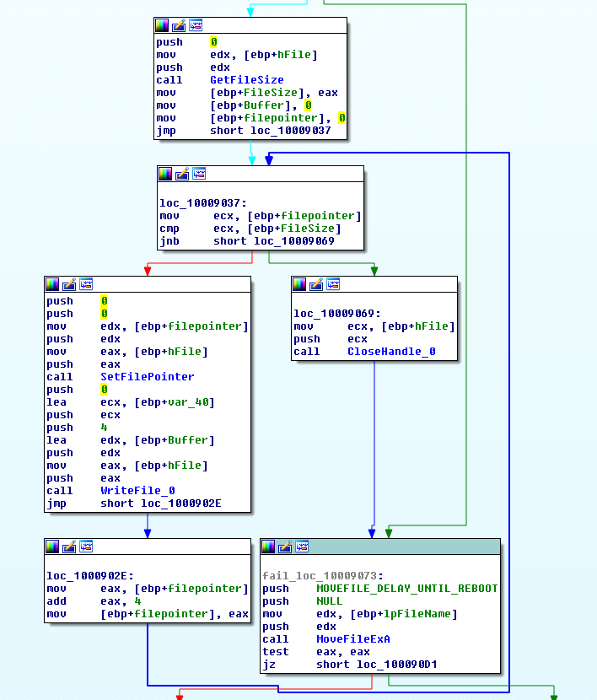Click the node color icon on the loc_1000902E block header
Screen dimensions: 597x700
pyautogui.click(x=52, y=547)
